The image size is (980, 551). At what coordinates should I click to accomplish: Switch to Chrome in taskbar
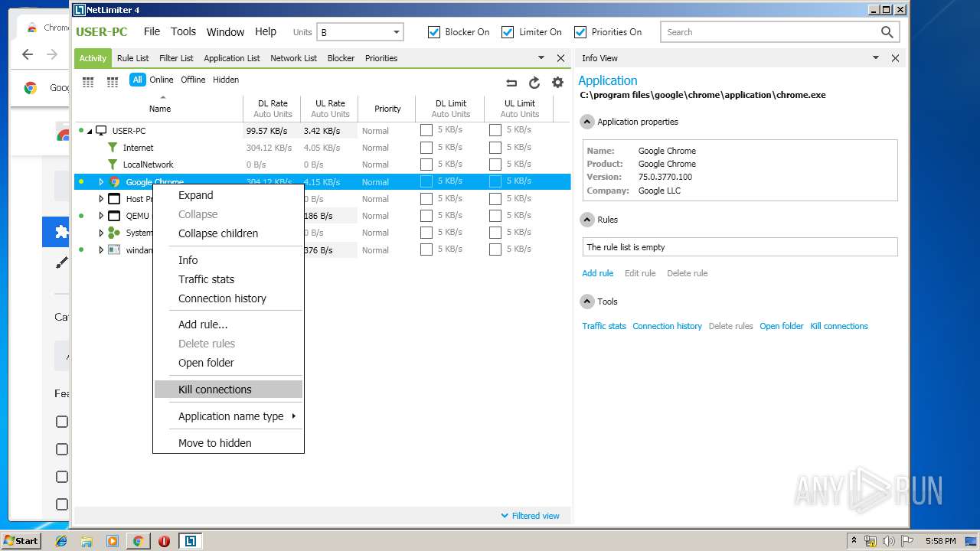point(138,541)
